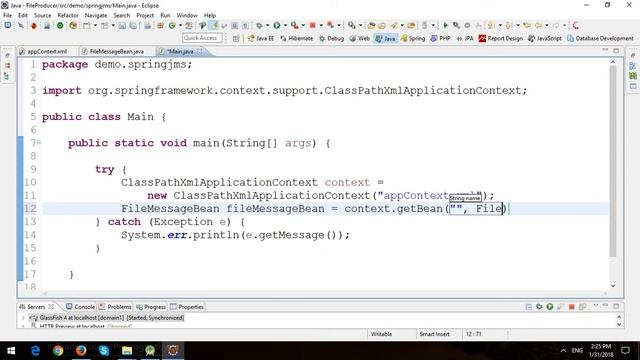Click the Save All icon in toolbar
This screenshot has height=360, width=640.
(133, 25)
